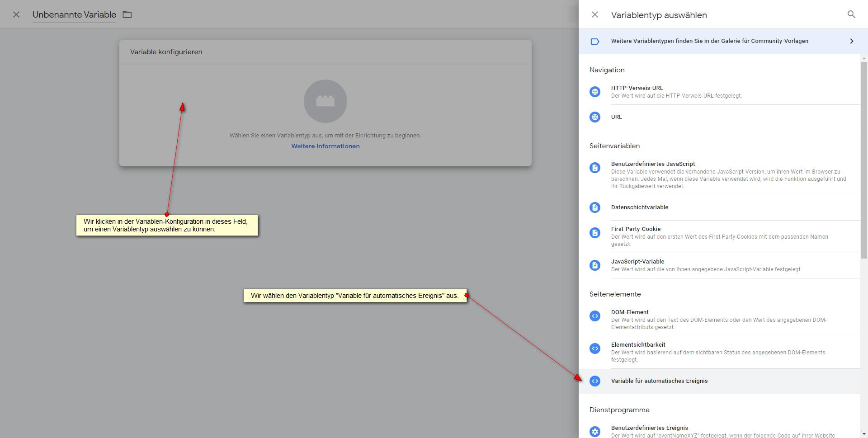Viewport: 868px width, 438px height.
Task: Click the First-Party-Cookie icon
Action: 595,233
